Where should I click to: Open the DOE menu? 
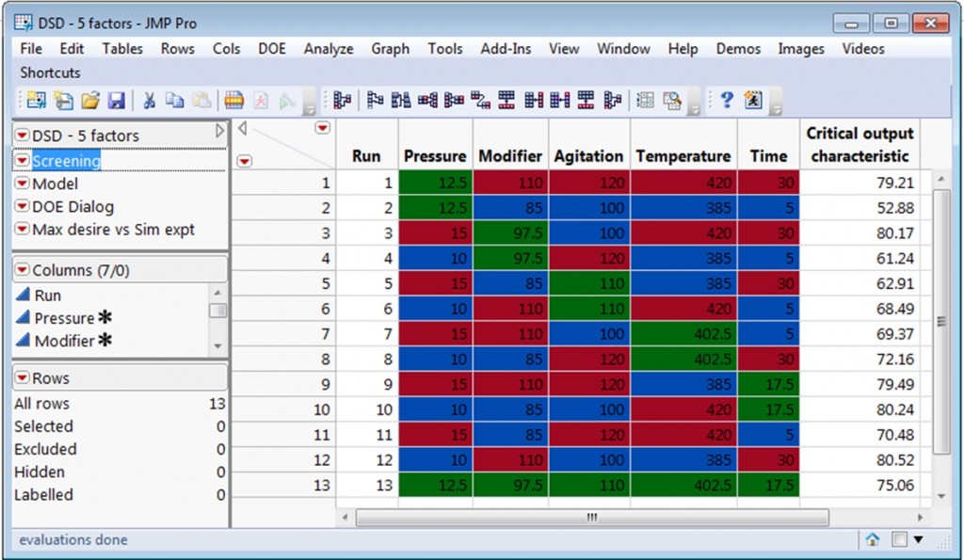pyautogui.click(x=272, y=49)
